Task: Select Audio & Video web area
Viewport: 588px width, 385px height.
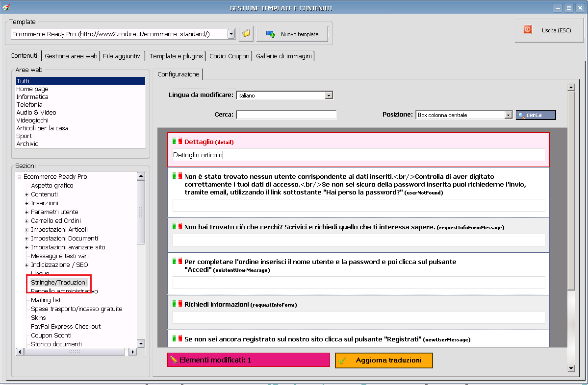Action: (x=80, y=112)
